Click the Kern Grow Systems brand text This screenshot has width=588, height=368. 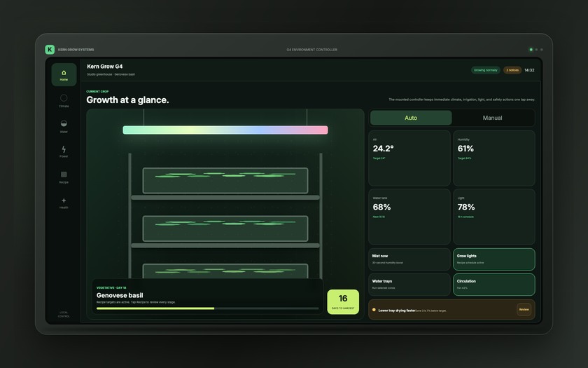point(76,50)
